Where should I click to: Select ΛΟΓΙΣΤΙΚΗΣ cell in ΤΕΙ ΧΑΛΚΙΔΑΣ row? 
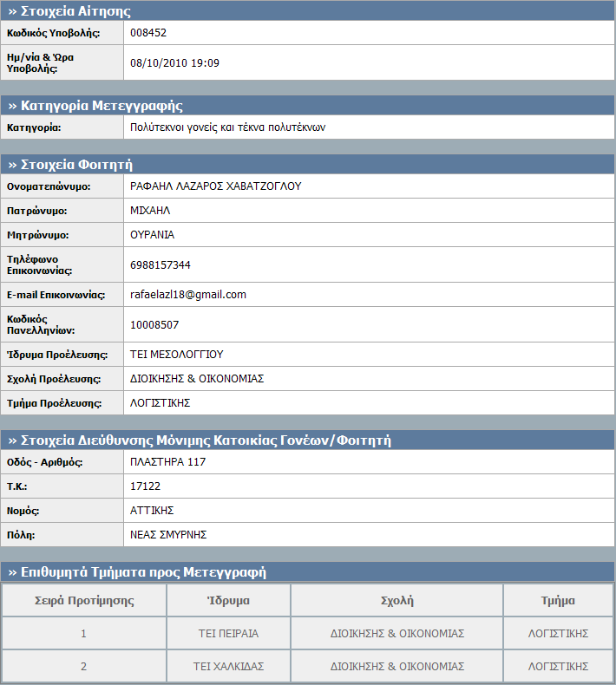tap(558, 666)
